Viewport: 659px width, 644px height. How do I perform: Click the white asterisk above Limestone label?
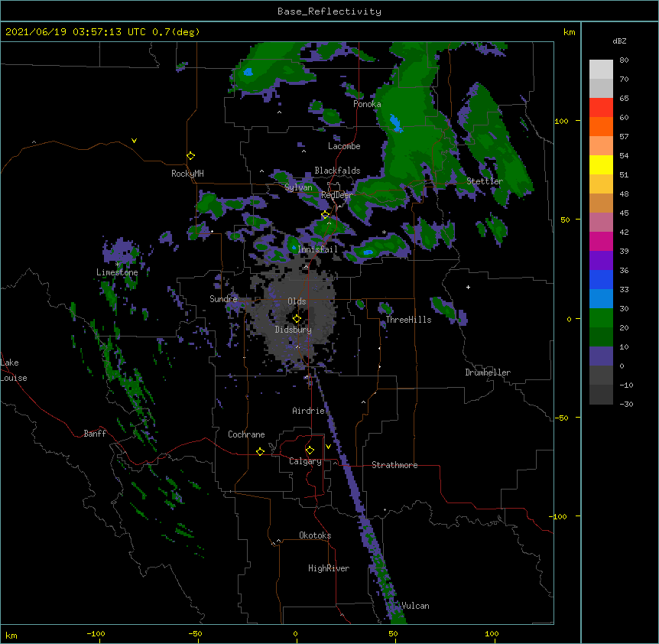coord(117,265)
